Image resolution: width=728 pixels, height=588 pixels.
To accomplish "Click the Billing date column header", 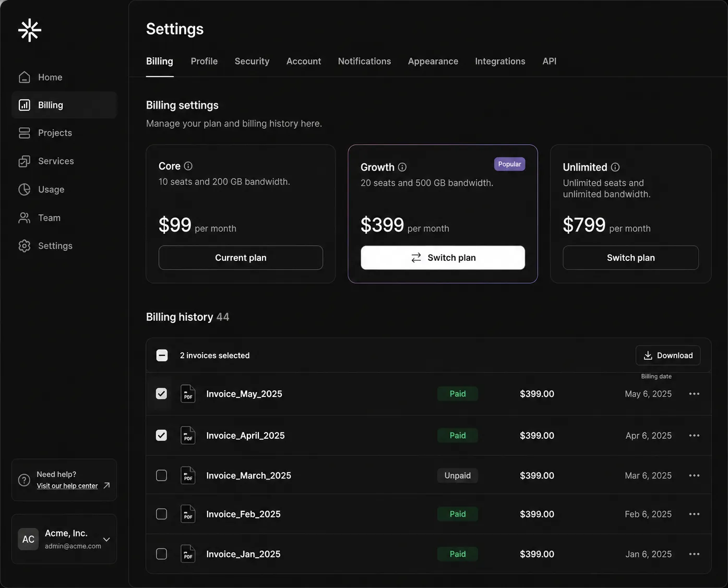I will coord(657,376).
